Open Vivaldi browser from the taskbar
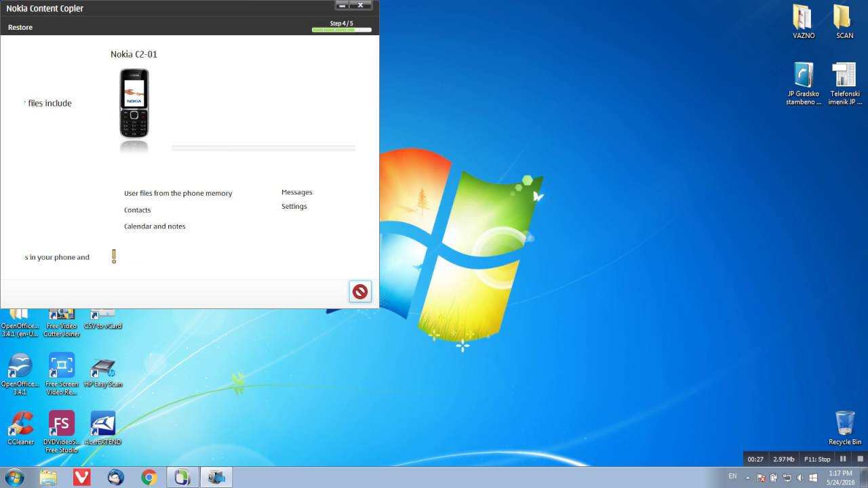Image resolution: width=868 pixels, height=488 pixels. pos(82,477)
